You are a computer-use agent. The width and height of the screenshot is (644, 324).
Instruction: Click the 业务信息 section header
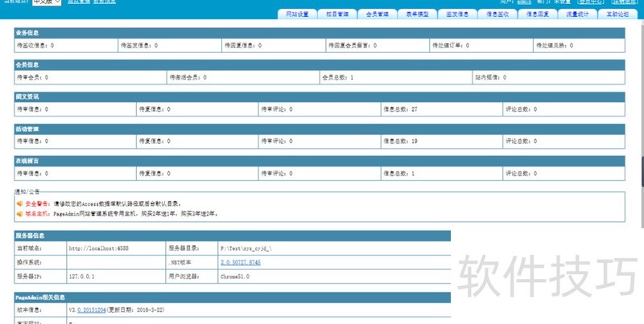tap(27, 33)
